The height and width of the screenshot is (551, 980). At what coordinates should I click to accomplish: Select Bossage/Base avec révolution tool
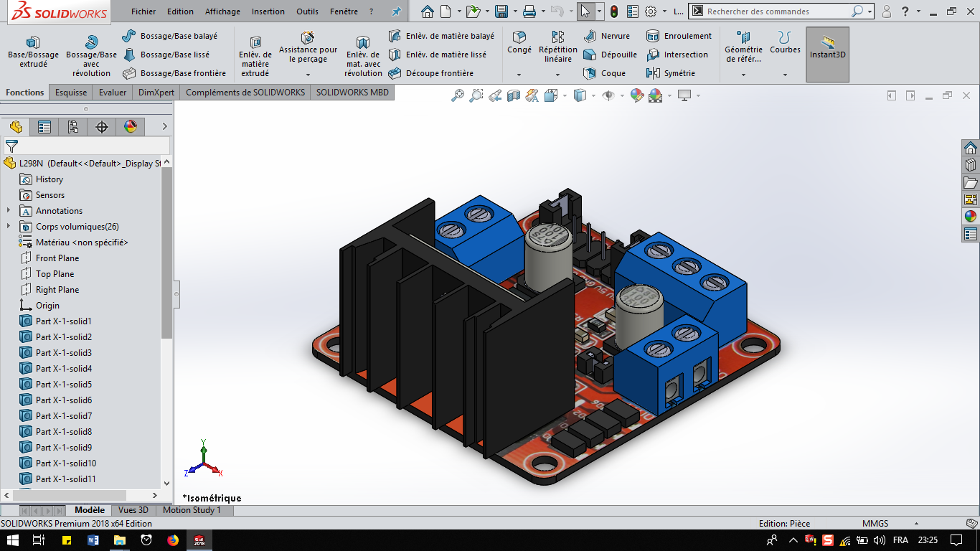click(91, 57)
